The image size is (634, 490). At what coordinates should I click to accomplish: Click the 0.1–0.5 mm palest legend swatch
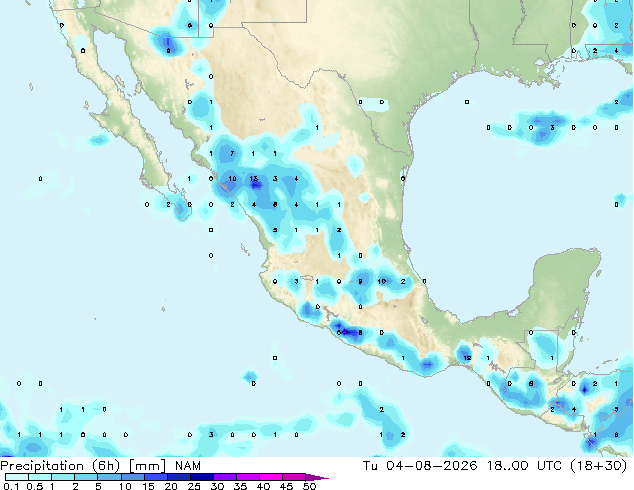17,477
